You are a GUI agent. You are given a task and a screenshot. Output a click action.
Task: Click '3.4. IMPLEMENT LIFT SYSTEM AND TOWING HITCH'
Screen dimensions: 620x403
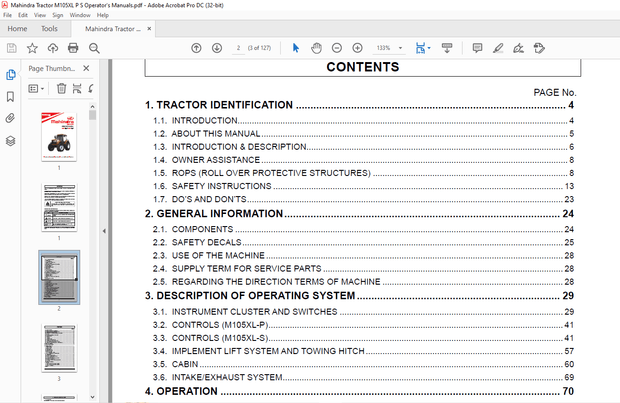259,351
